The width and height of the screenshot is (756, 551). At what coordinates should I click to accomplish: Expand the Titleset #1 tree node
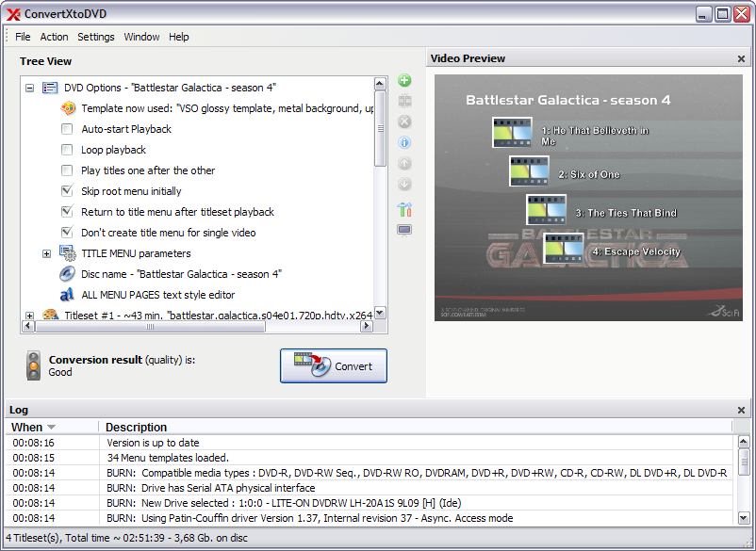click(30, 316)
